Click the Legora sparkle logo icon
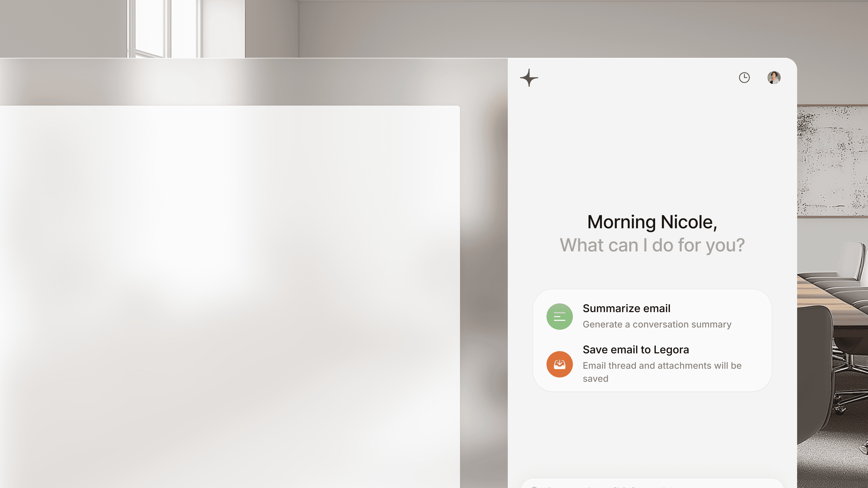 click(x=529, y=78)
